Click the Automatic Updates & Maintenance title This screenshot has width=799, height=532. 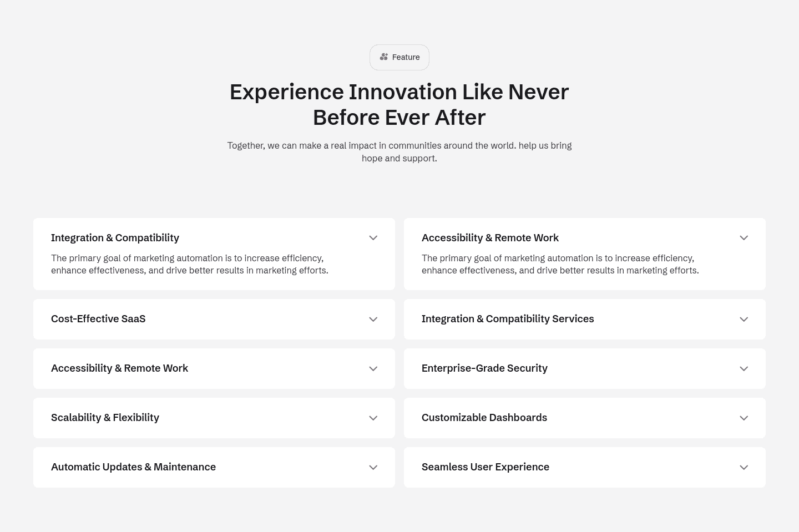[133, 467]
